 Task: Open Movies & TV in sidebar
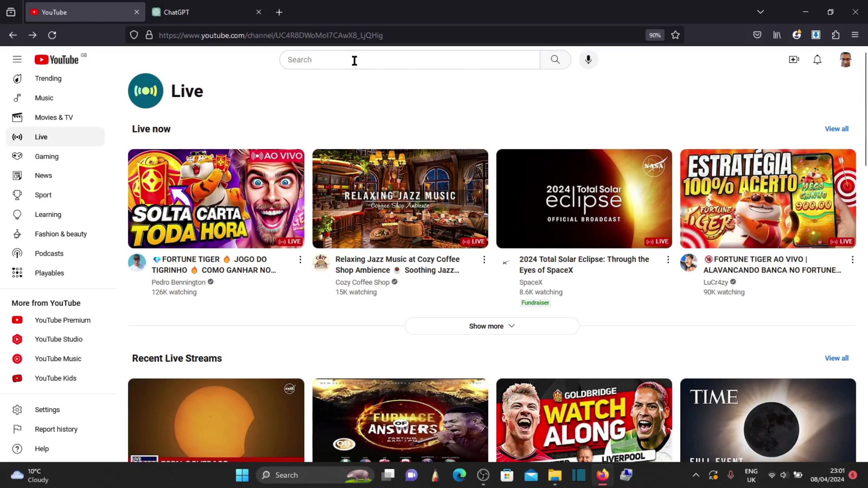pos(55,117)
